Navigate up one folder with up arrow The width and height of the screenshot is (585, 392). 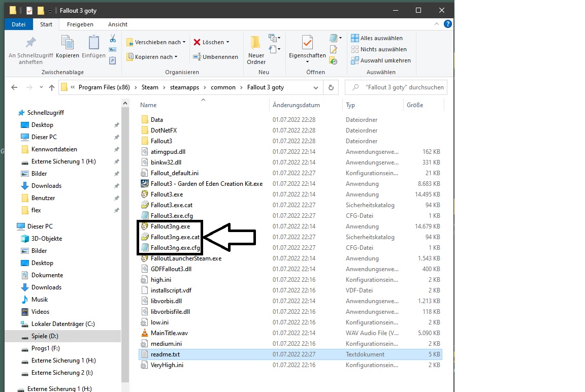point(52,87)
